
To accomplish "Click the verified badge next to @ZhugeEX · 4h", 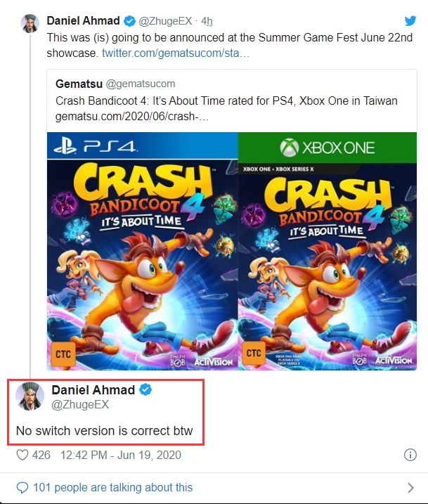I will coord(129,21).
